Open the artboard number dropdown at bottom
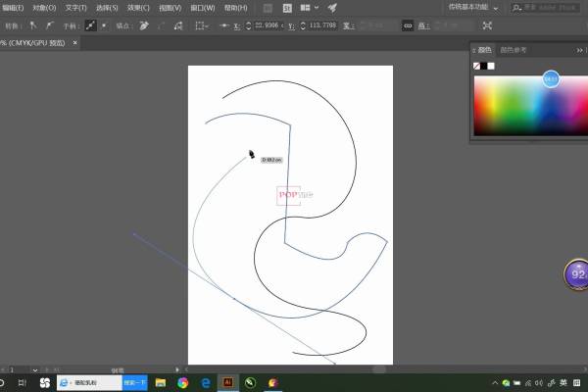 (x=35, y=369)
